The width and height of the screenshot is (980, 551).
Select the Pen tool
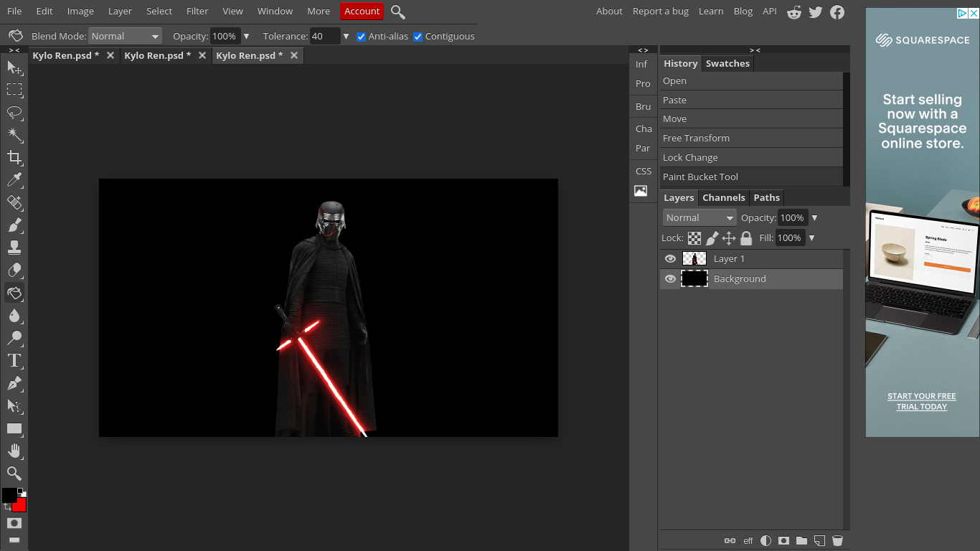14,383
